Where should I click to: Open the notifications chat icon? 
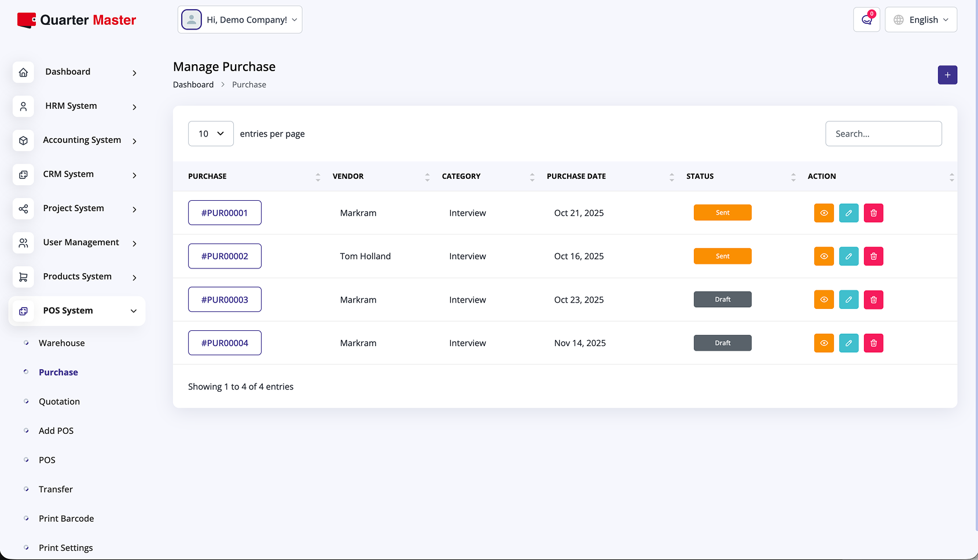[x=866, y=20]
